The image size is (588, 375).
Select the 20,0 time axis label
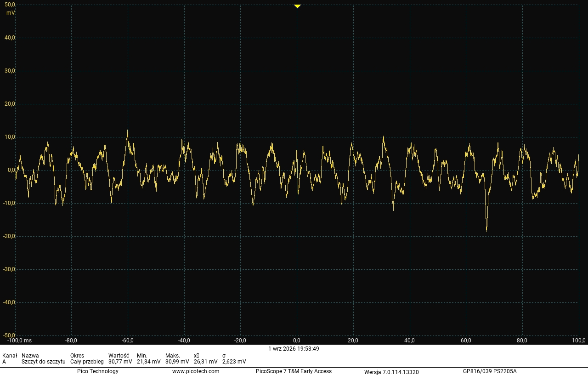pyautogui.click(x=353, y=341)
